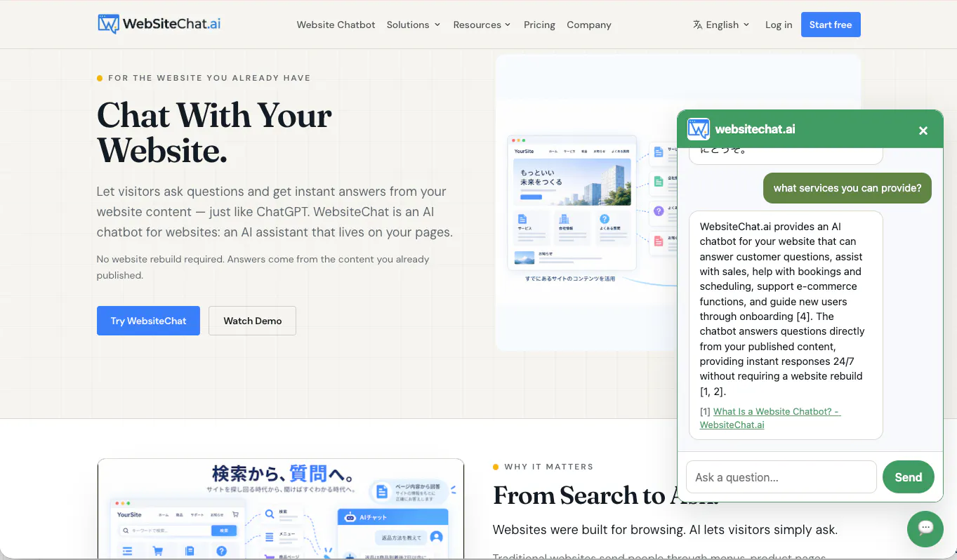Screen dimensions: 957x560
Task: Click the chatbot answer text bubble
Action: (786, 325)
